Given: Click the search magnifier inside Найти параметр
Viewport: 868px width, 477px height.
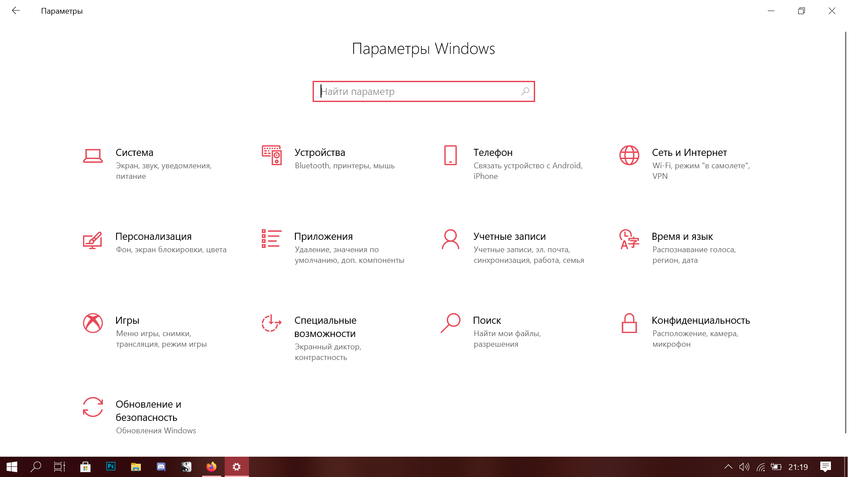Looking at the screenshot, I should click(x=525, y=91).
